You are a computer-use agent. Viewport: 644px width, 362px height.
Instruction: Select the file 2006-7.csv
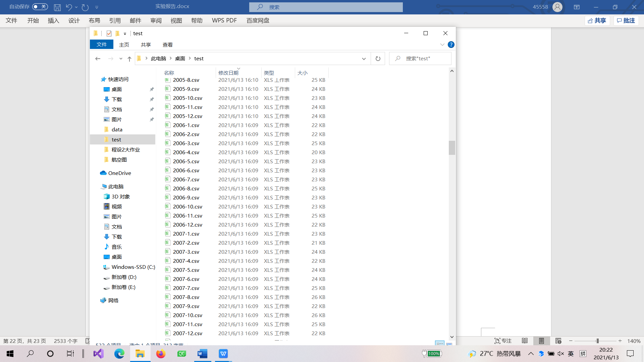tap(186, 180)
